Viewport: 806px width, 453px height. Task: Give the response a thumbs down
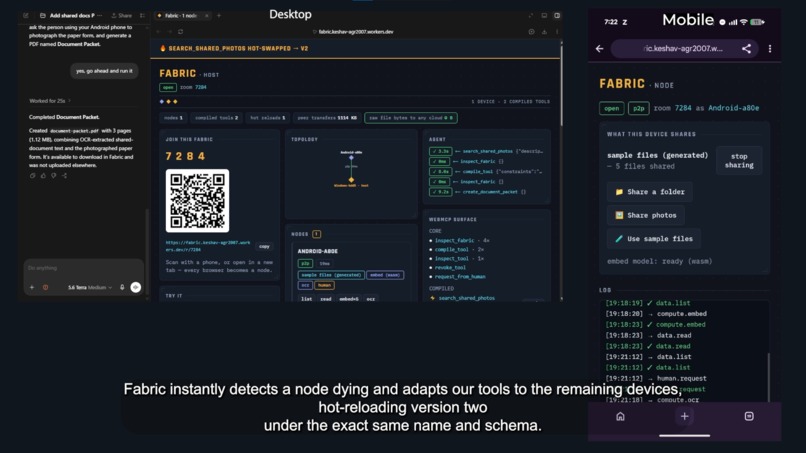(53, 175)
